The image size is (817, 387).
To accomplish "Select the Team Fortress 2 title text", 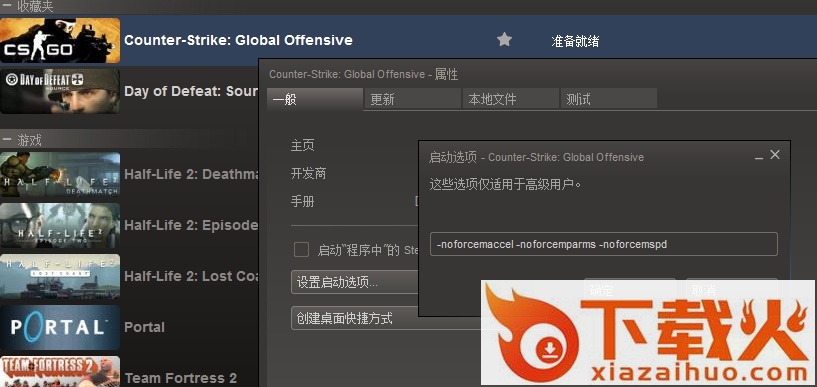I will (180, 378).
